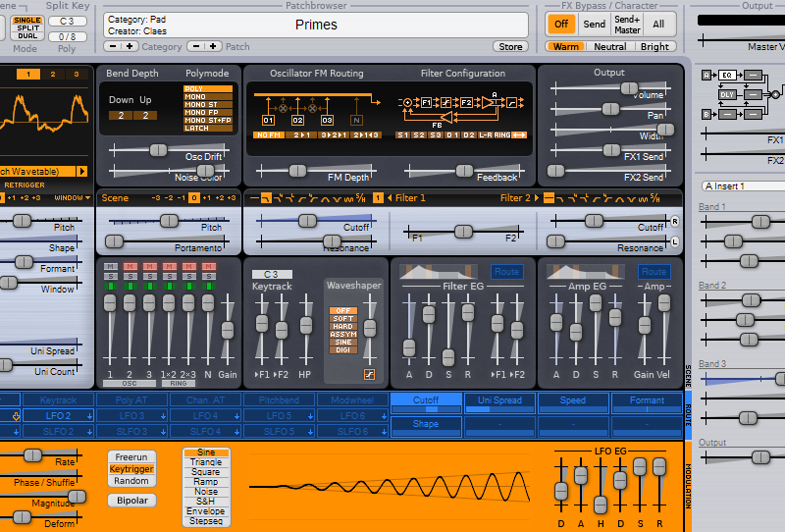Click the EQ block in the FX routing diagram
Image resolution: width=785 pixels, height=532 pixels.
pyautogui.click(x=727, y=75)
